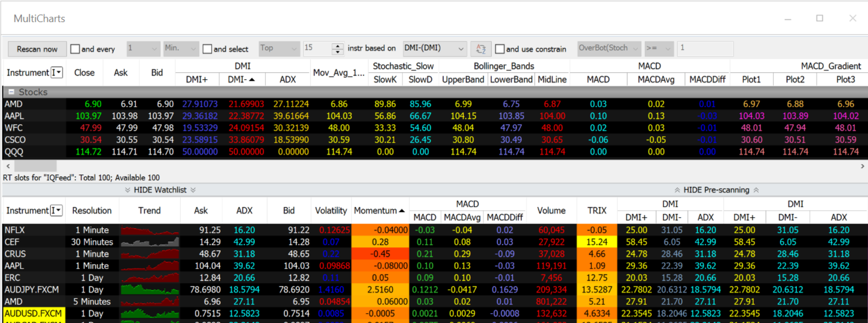The width and height of the screenshot is (868, 323).
Task: Sort watchlist by Volume column header
Action: click(x=551, y=211)
